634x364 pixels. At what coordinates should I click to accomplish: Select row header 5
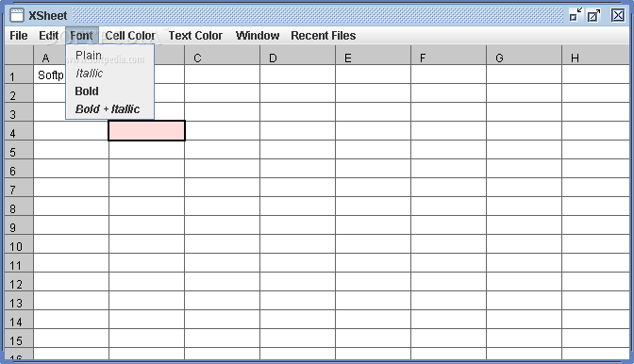coord(19,150)
